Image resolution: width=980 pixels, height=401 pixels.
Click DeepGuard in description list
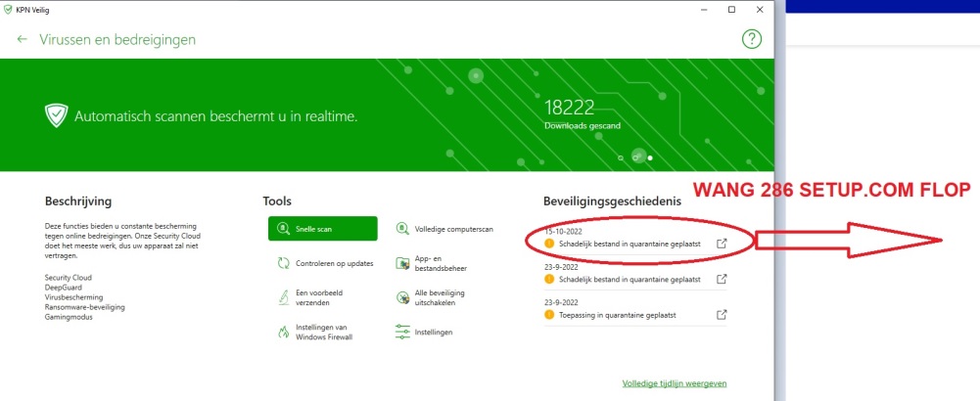[x=63, y=288]
